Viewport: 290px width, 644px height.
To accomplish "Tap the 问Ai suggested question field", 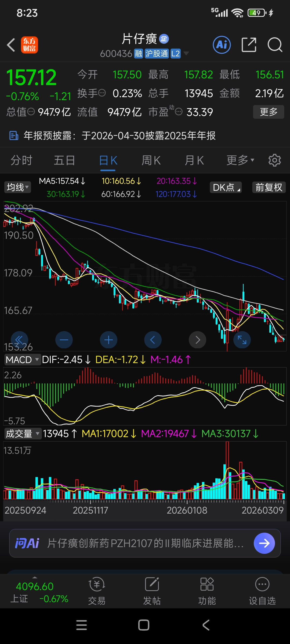I will (145, 543).
